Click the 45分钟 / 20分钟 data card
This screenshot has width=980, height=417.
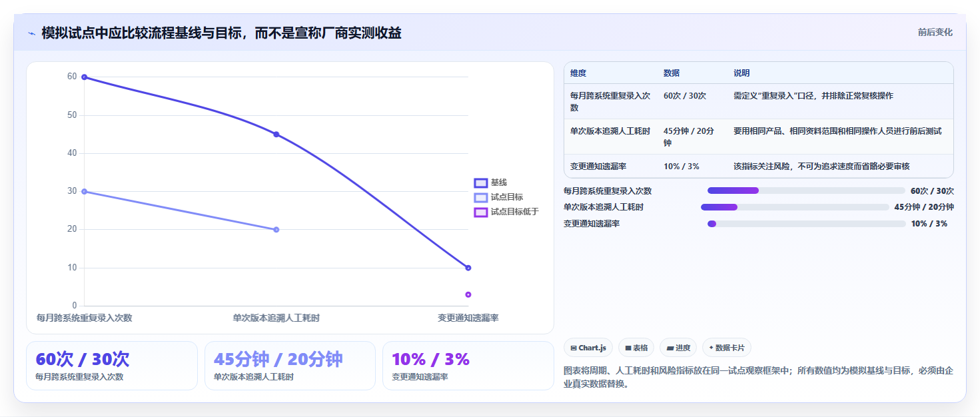[x=290, y=366]
